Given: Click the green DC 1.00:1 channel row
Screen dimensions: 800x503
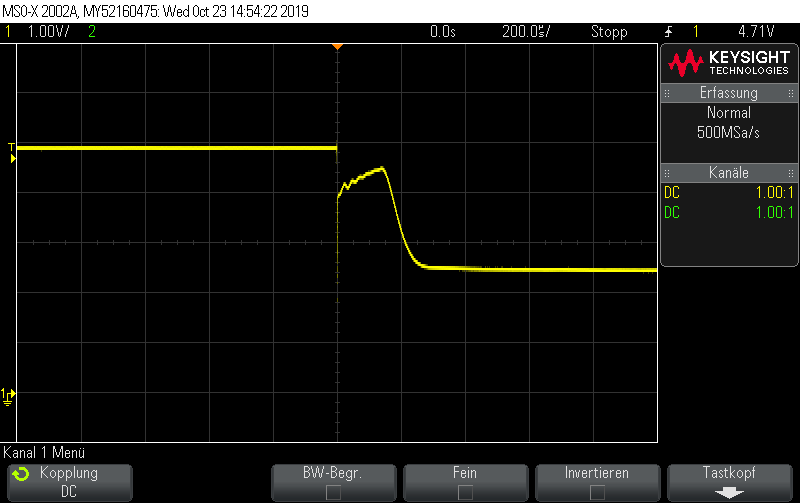Looking at the screenshot, I should point(729,212).
